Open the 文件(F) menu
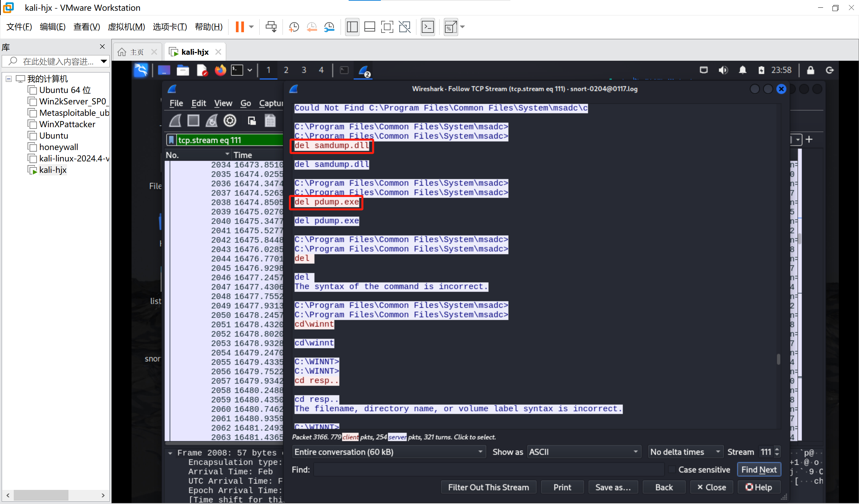Image resolution: width=859 pixels, height=504 pixels. pos(19,27)
